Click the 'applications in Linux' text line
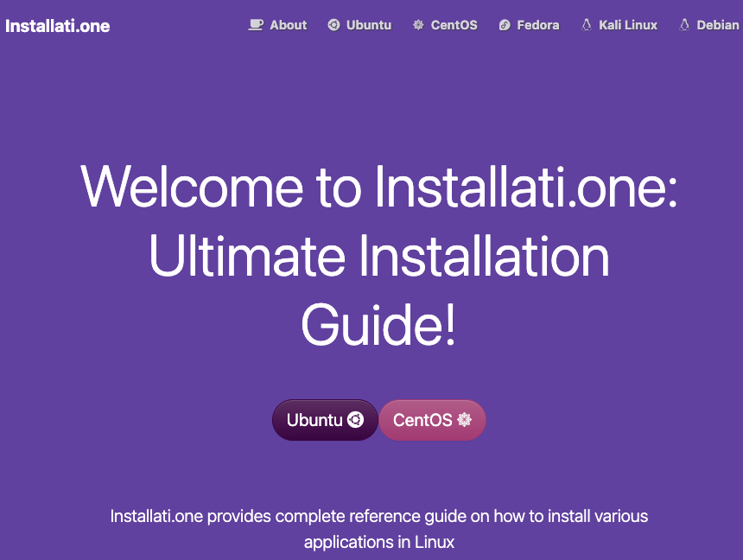 tap(379, 542)
